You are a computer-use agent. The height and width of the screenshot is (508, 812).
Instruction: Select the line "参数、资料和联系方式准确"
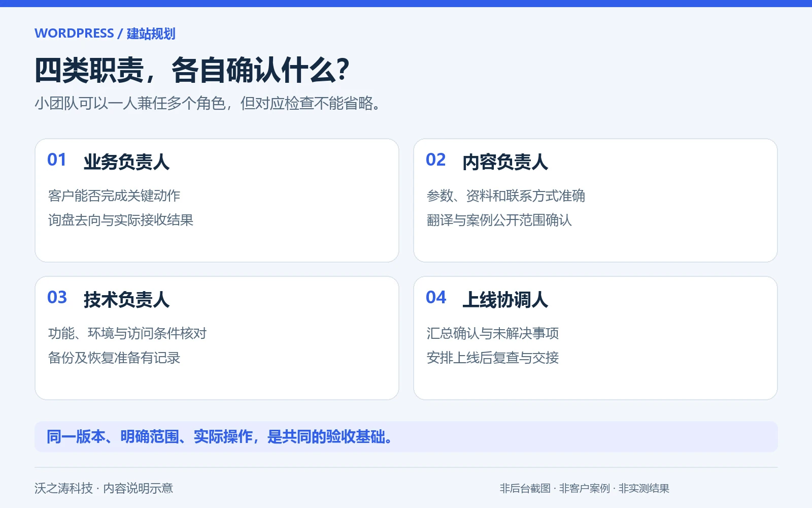click(506, 196)
